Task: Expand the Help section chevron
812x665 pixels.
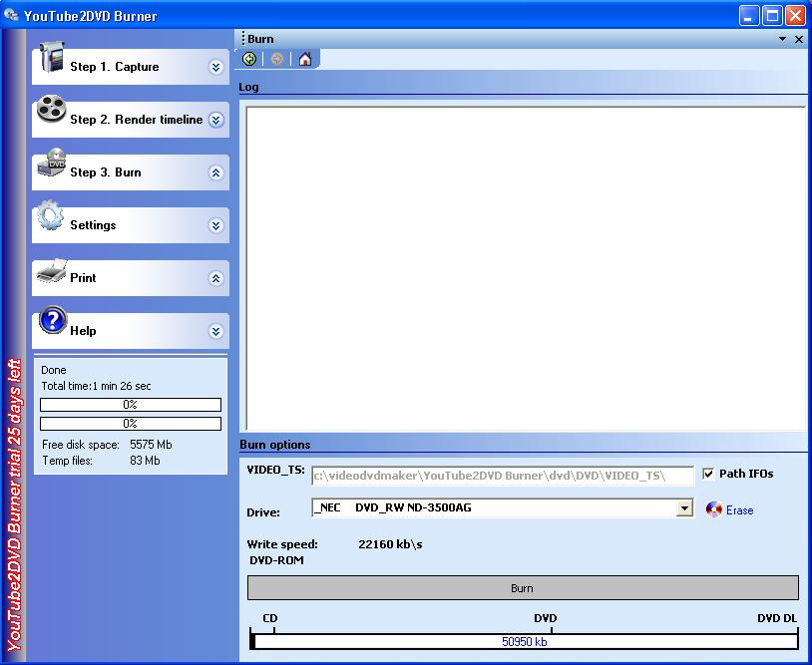Action: (215, 331)
